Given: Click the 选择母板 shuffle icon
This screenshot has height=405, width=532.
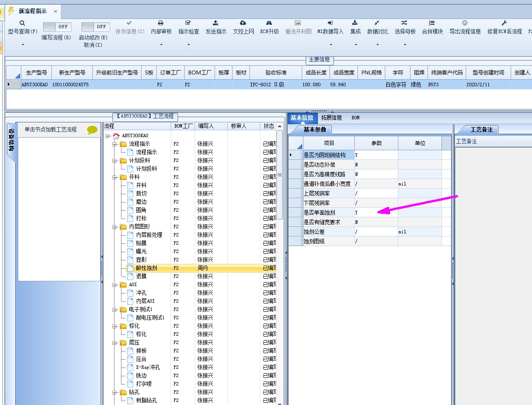Looking at the screenshot, I should coord(404,23).
